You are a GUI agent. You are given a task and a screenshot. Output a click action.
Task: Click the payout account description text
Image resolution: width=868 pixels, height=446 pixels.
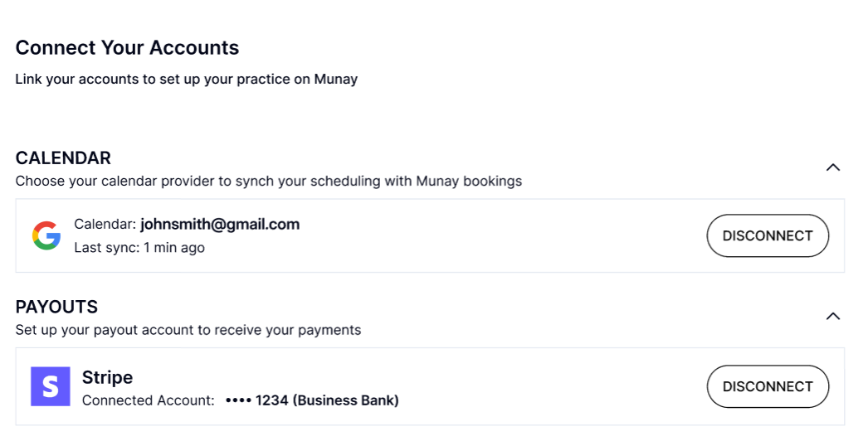[188, 330]
